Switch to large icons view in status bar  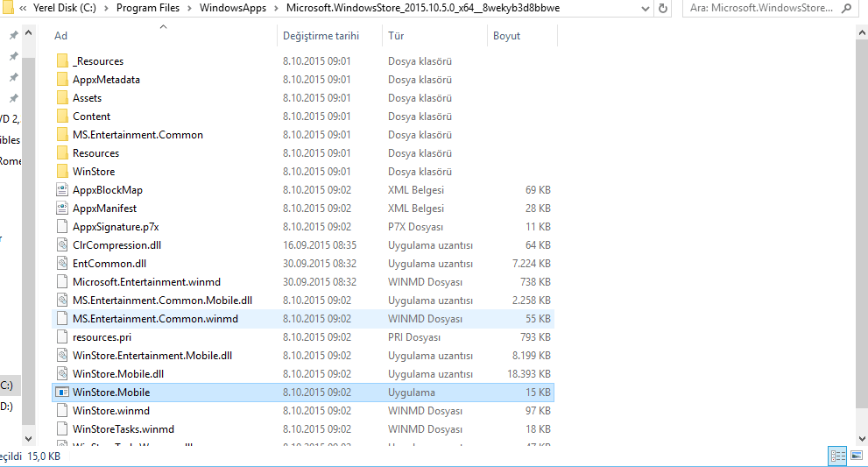857,456
